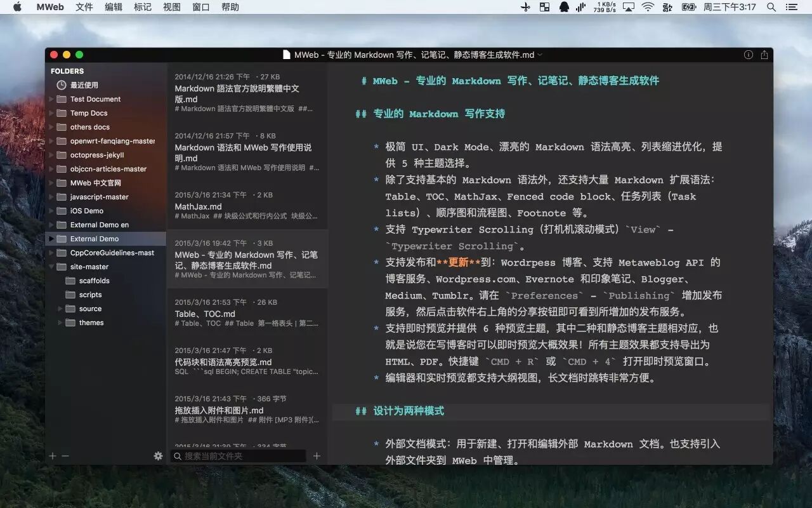This screenshot has width=812, height=508.
Task: Open the MWeb application menu
Action: (x=50, y=7)
